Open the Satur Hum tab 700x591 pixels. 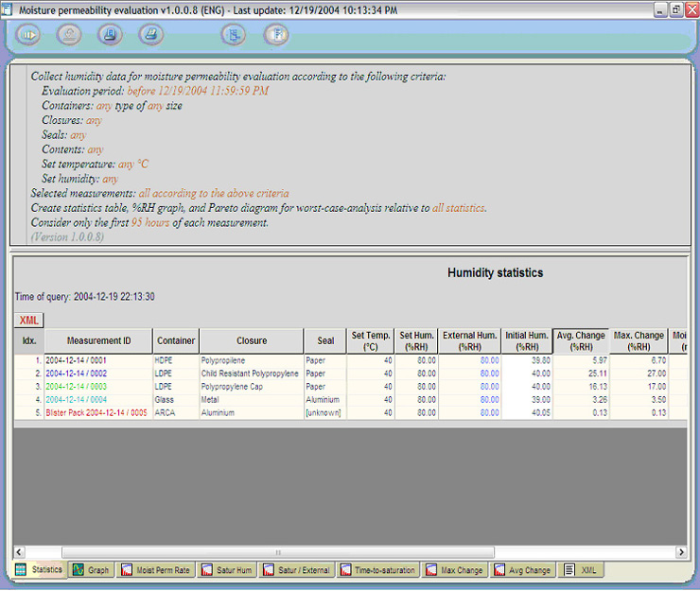(224, 570)
